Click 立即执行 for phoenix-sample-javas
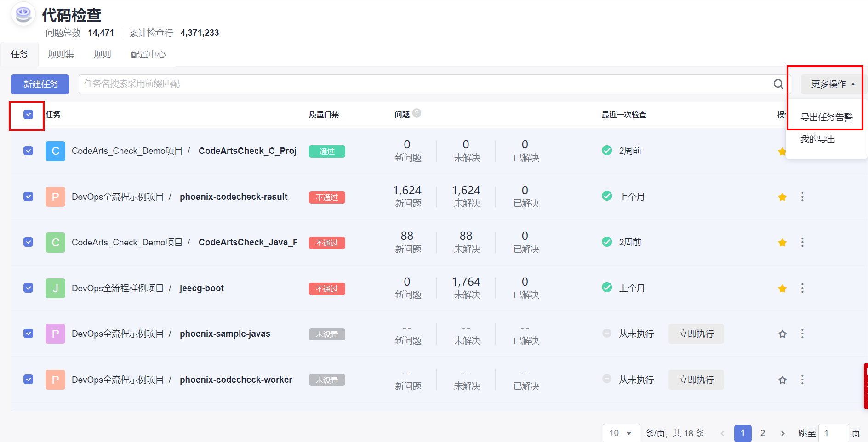Screen dimensions: 868x442 [x=696, y=334]
